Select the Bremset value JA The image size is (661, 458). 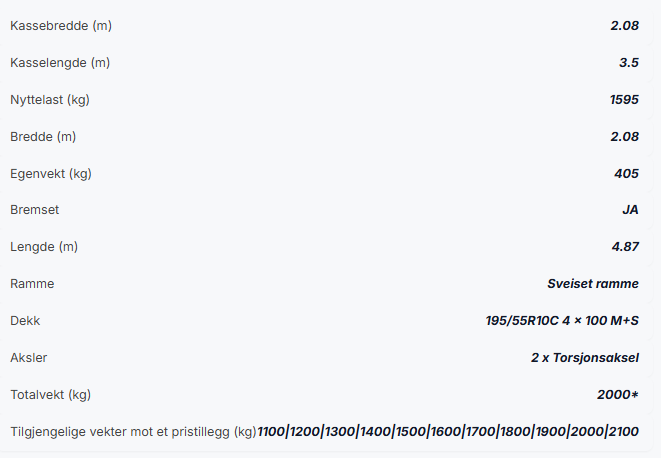tap(630, 210)
